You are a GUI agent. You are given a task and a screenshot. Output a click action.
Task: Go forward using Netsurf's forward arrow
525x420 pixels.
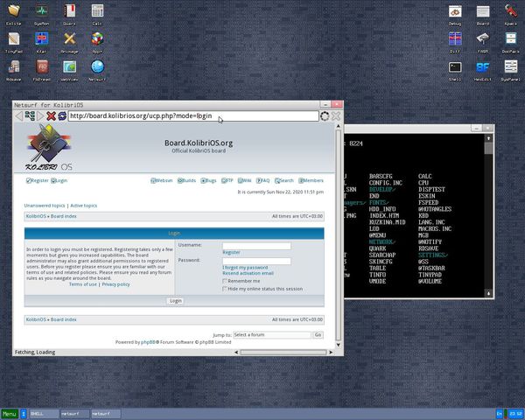pos(40,115)
